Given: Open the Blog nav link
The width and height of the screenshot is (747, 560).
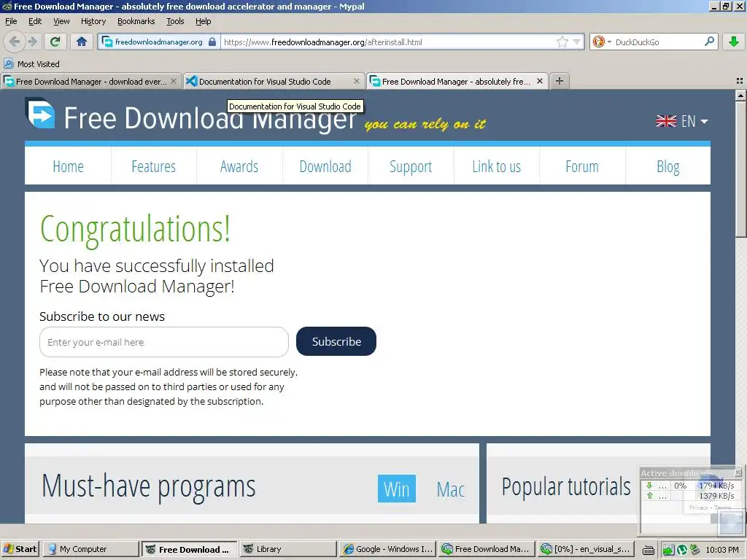Looking at the screenshot, I should coord(668,167).
